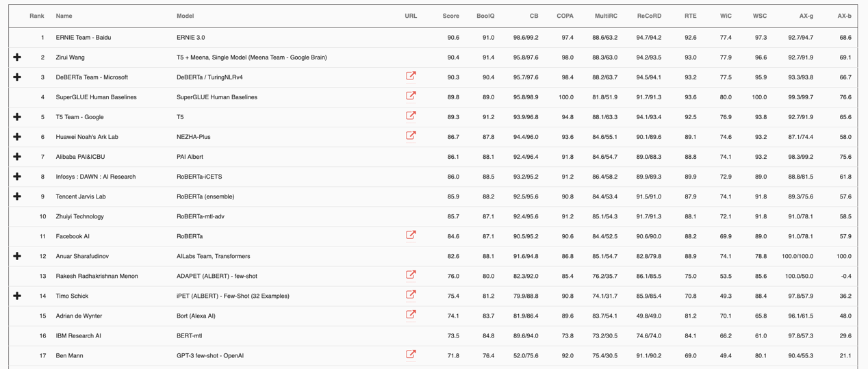Click the NEZHA-Plus score 86.7
The width and height of the screenshot is (868, 369).
point(453,137)
